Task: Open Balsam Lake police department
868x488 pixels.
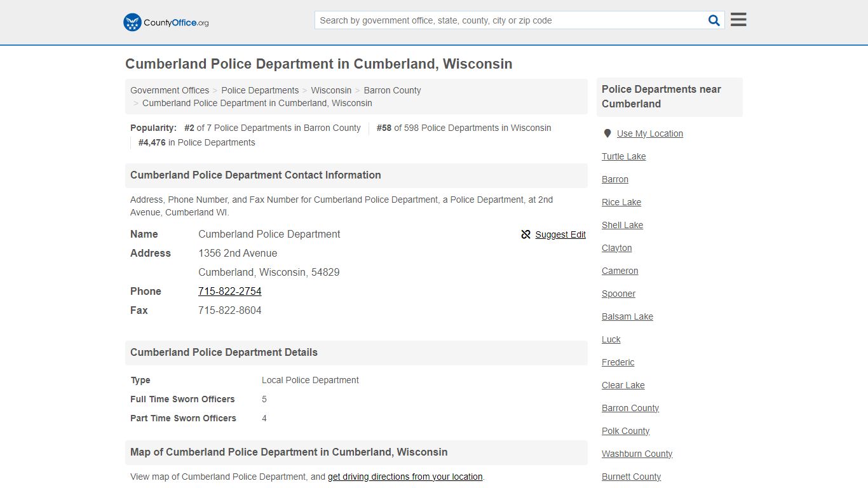Action: 628,316
